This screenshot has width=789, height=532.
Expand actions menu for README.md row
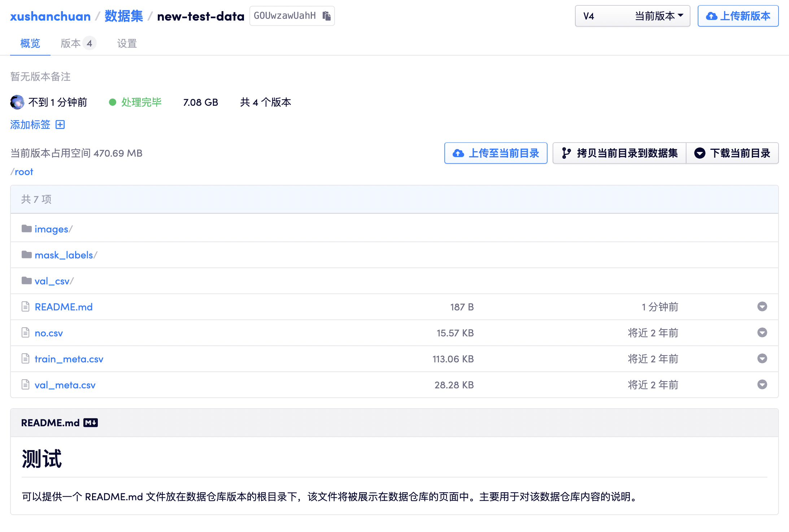tap(762, 307)
